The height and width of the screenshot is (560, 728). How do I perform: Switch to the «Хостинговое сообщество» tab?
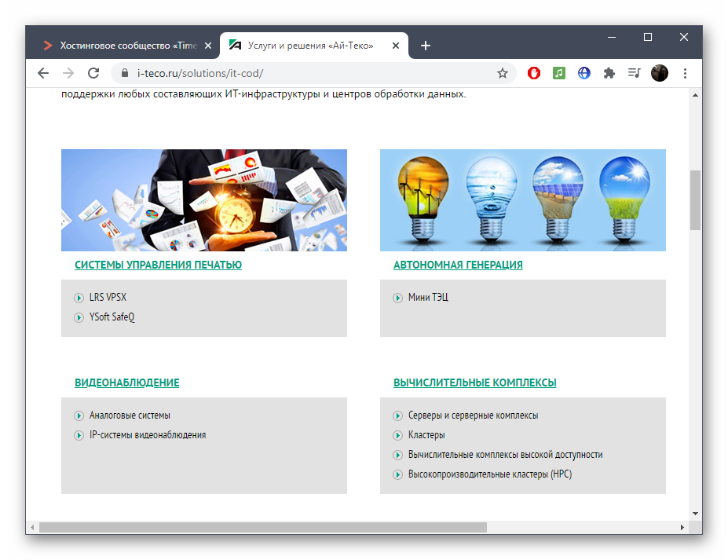(126, 46)
